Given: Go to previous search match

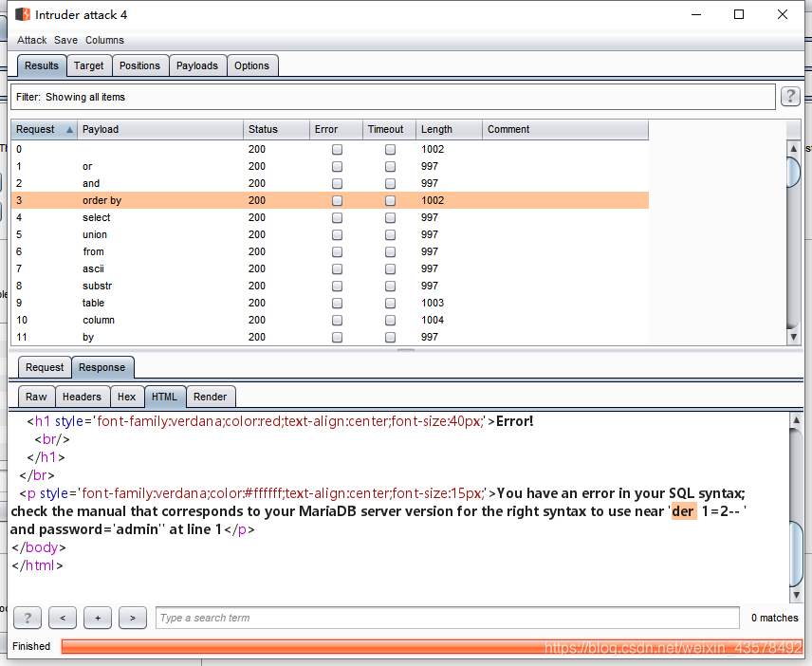Looking at the screenshot, I should tap(63, 618).
